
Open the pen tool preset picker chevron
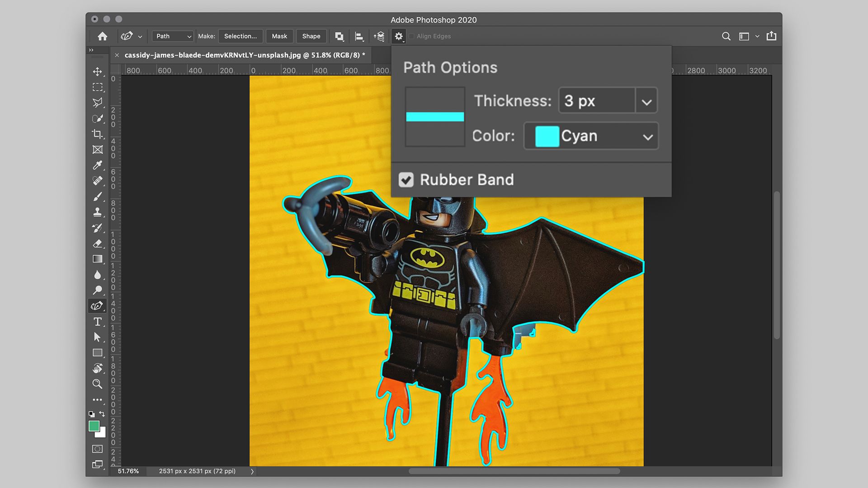click(x=140, y=36)
